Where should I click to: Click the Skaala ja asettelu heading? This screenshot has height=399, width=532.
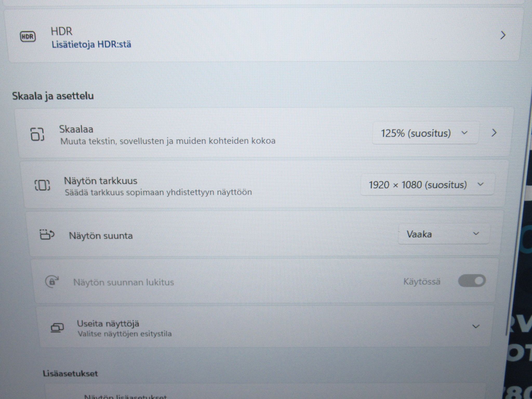53,96
